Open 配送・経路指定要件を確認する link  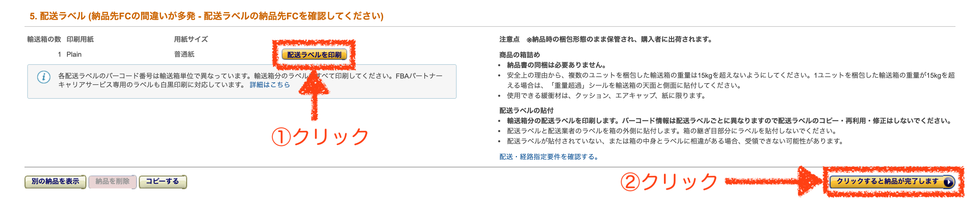pyautogui.click(x=548, y=157)
